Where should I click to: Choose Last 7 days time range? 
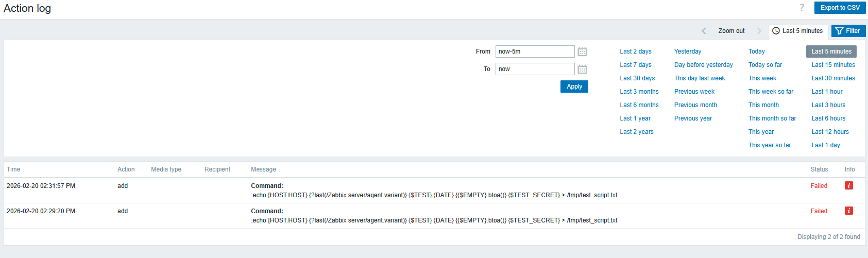point(635,65)
